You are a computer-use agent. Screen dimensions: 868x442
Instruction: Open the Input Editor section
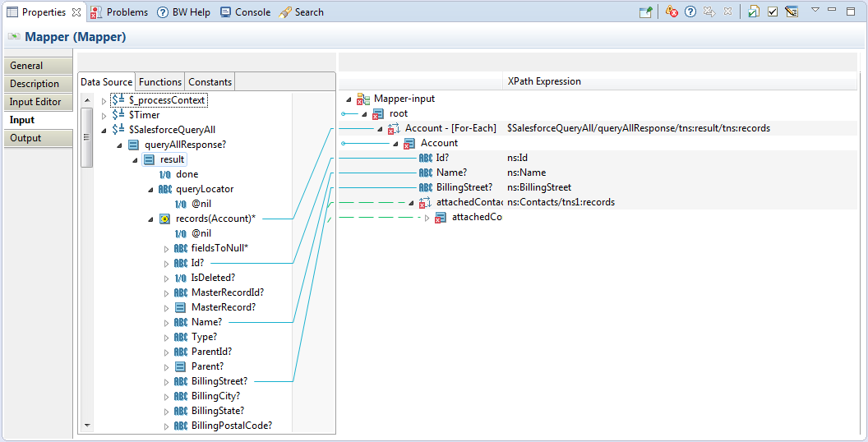pyautogui.click(x=35, y=102)
